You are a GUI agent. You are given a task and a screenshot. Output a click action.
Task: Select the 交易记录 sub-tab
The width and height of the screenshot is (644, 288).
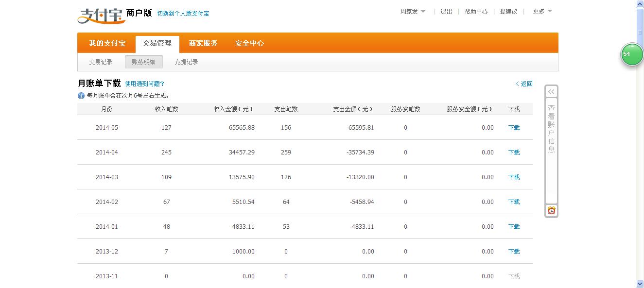coord(101,62)
